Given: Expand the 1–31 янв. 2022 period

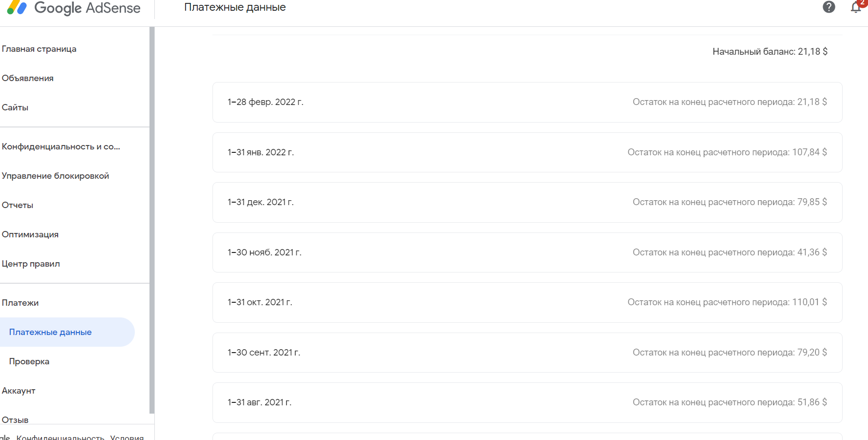Looking at the screenshot, I should pyautogui.click(x=527, y=152).
